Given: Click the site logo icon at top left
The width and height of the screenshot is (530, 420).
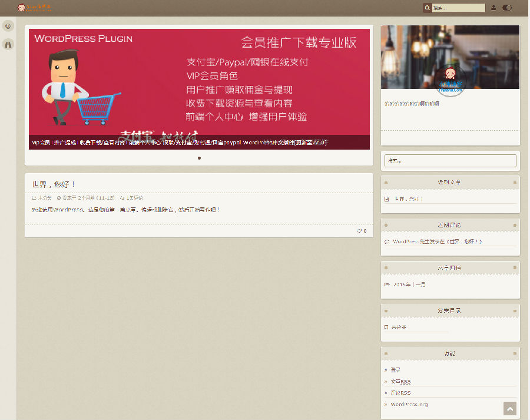Looking at the screenshot, I should coord(22,8).
